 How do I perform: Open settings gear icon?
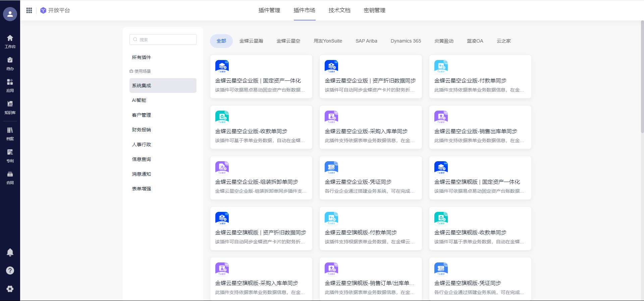pyautogui.click(x=10, y=289)
